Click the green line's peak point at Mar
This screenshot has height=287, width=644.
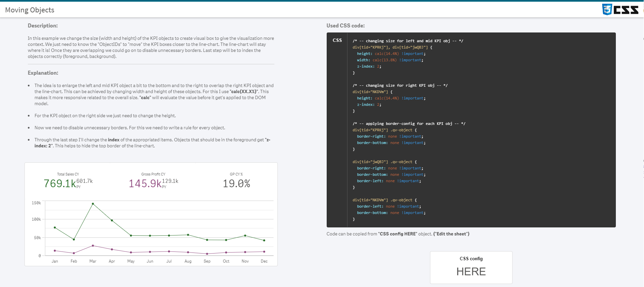pos(93,204)
